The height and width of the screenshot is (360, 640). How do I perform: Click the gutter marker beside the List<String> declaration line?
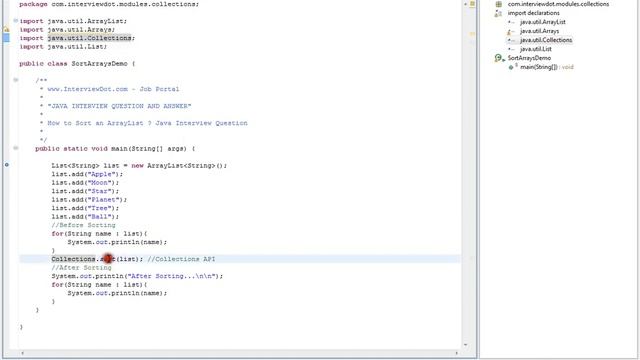pyautogui.click(x=7, y=165)
